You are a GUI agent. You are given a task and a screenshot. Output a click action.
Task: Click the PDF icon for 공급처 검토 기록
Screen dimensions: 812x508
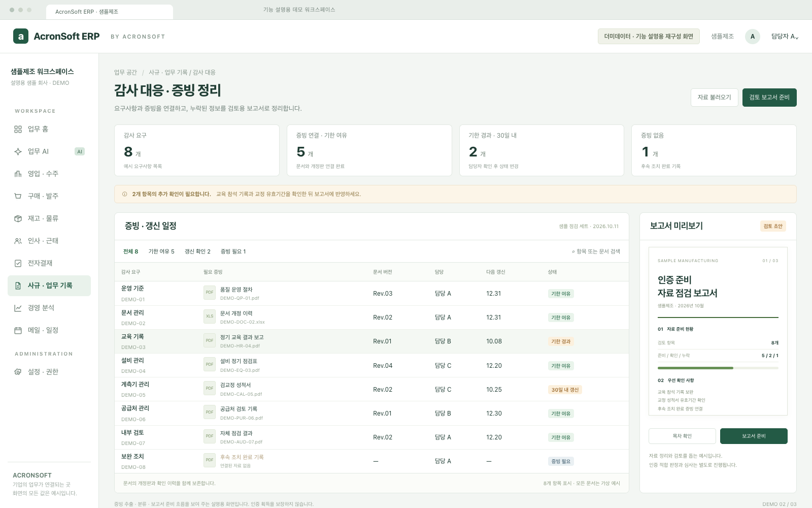click(x=210, y=412)
